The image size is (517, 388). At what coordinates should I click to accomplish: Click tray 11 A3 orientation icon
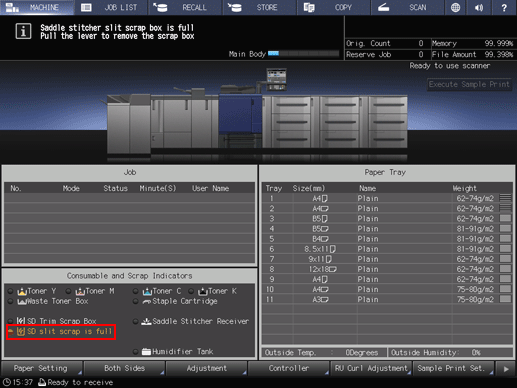pos(324,300)
